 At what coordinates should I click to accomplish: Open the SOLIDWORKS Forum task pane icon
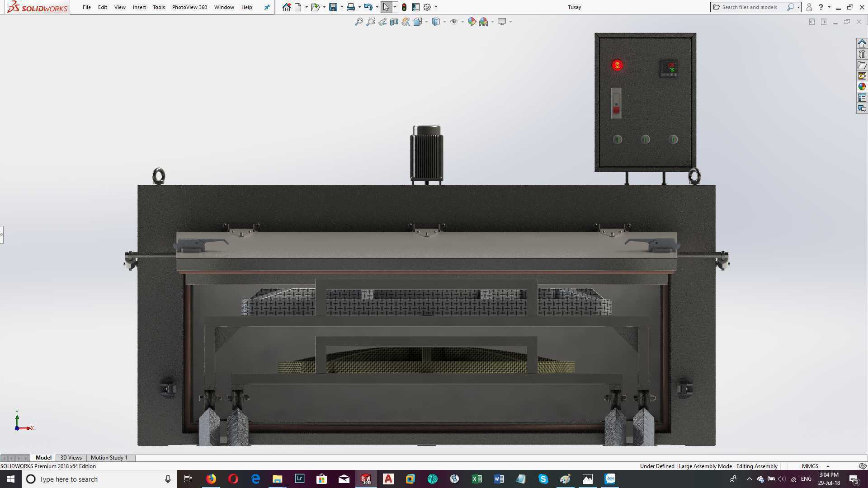point(862,108)
